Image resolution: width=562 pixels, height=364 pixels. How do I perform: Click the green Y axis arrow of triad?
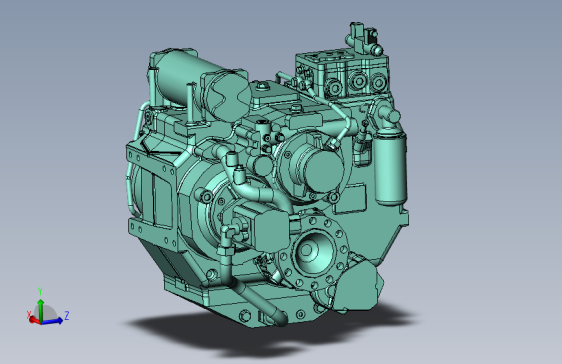pos(41,310)
